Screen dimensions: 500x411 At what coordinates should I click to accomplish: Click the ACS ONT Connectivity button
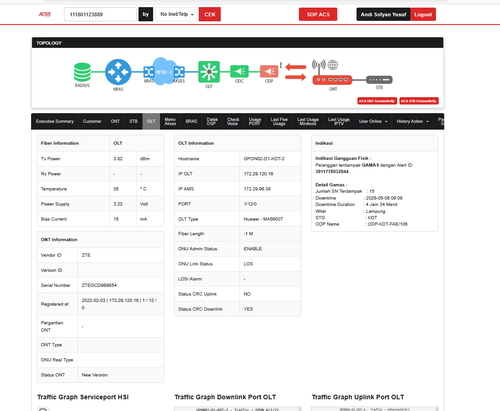tap(377, 101)
